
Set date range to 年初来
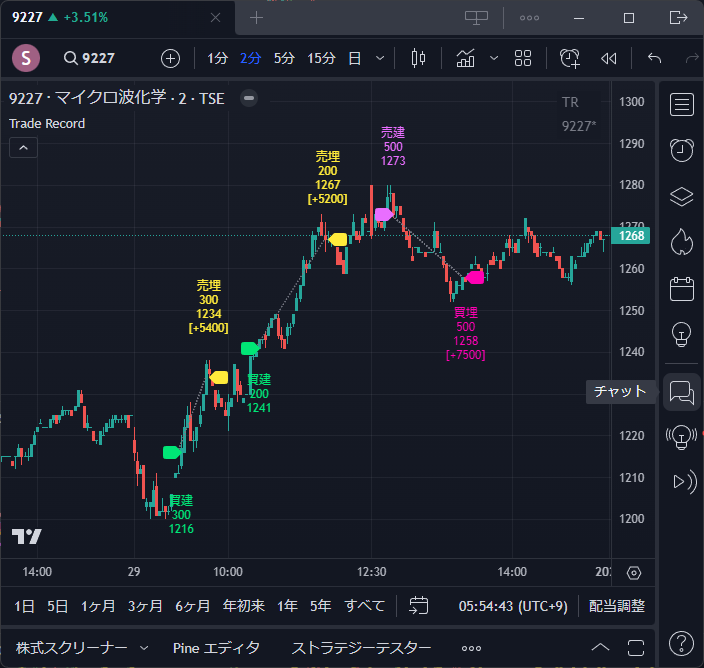click(x=244, y=606)
